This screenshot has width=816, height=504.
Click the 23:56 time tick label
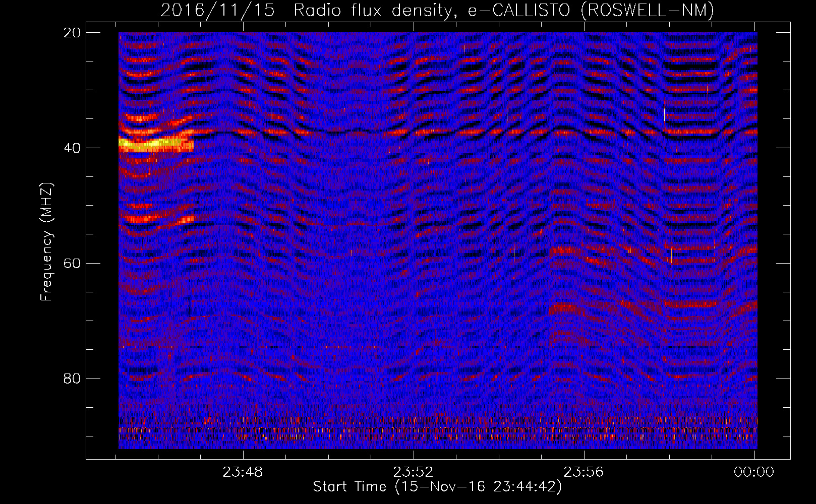click(x=584, y=472)
